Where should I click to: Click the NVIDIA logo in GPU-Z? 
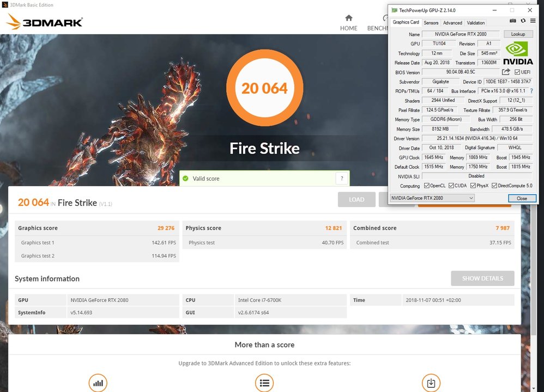coord(518,53)
